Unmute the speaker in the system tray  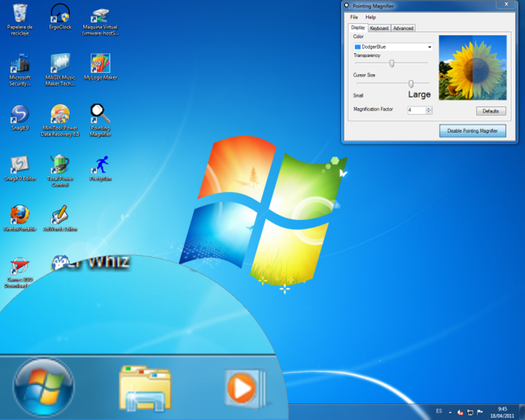point(460,412)
